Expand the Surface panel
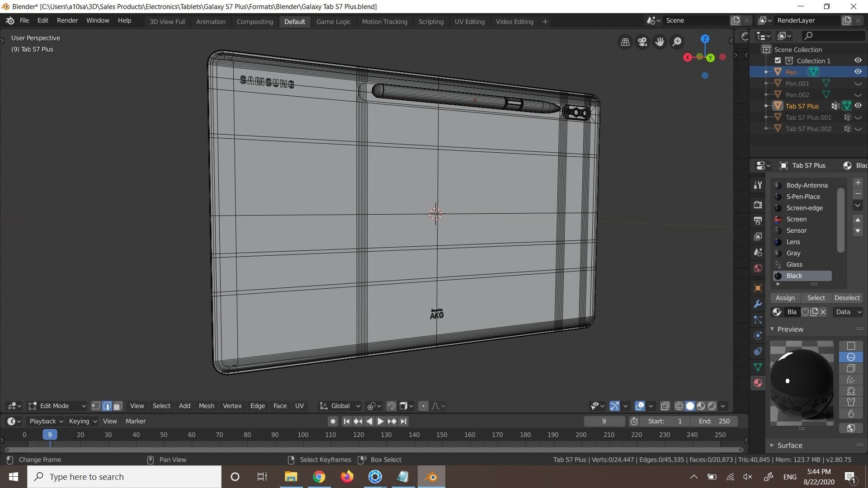The width and height of the screenshot is (868, 488). click(x=789, y=446)
